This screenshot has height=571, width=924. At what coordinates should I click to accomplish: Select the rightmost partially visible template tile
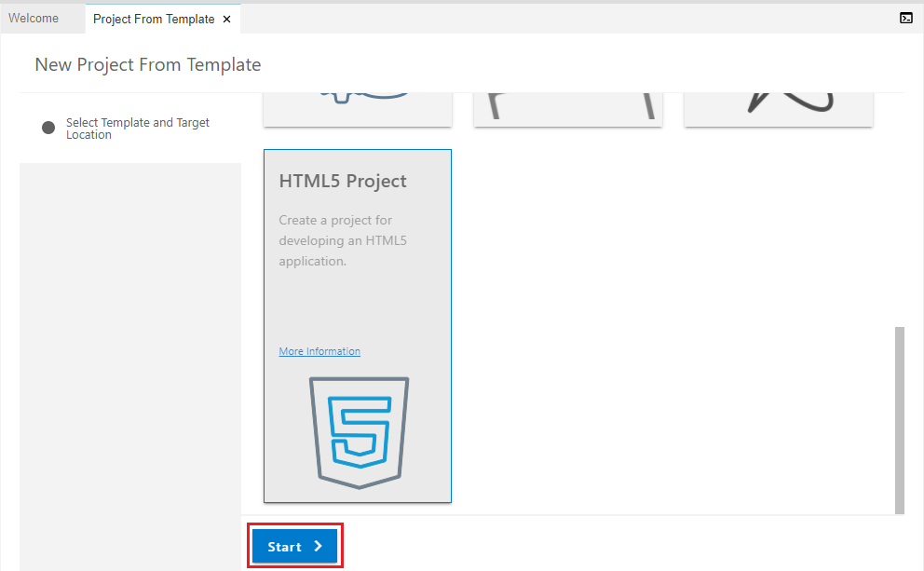778,109
